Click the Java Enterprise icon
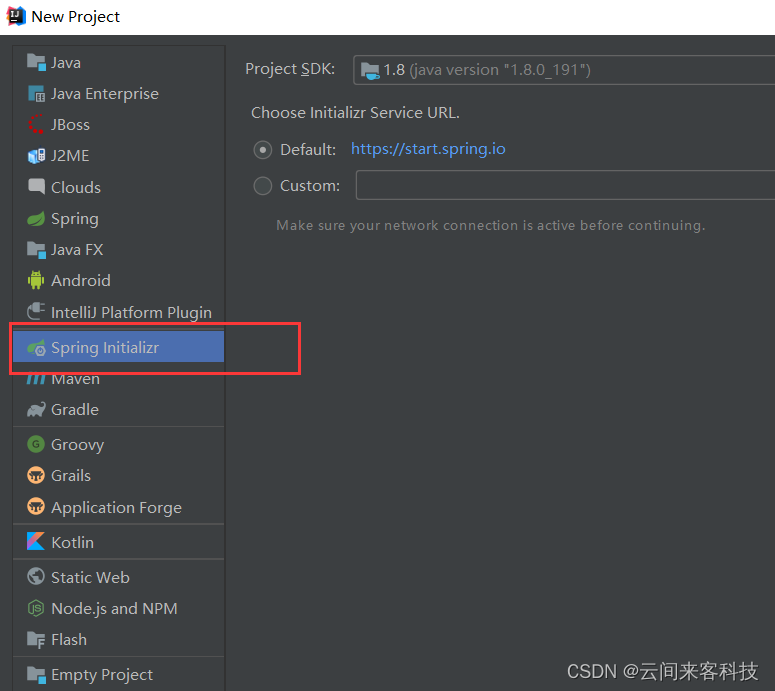This screenshot has height=691, width=775. coord(36,94)
